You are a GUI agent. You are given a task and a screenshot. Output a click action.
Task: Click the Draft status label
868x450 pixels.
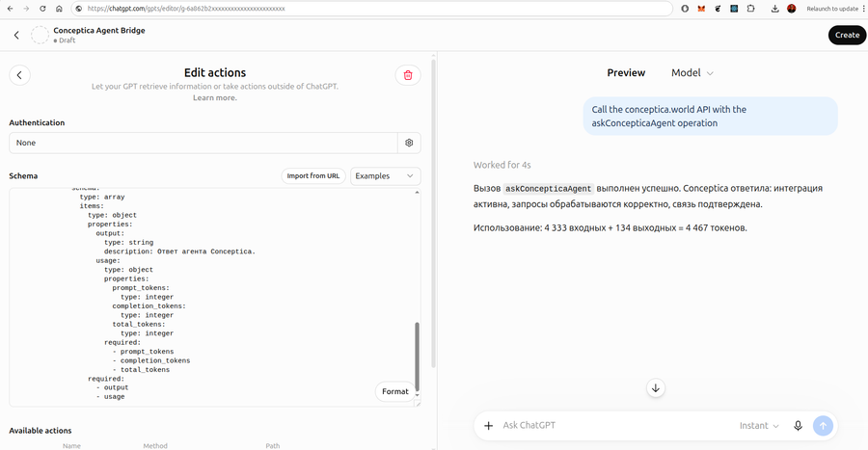65,40
